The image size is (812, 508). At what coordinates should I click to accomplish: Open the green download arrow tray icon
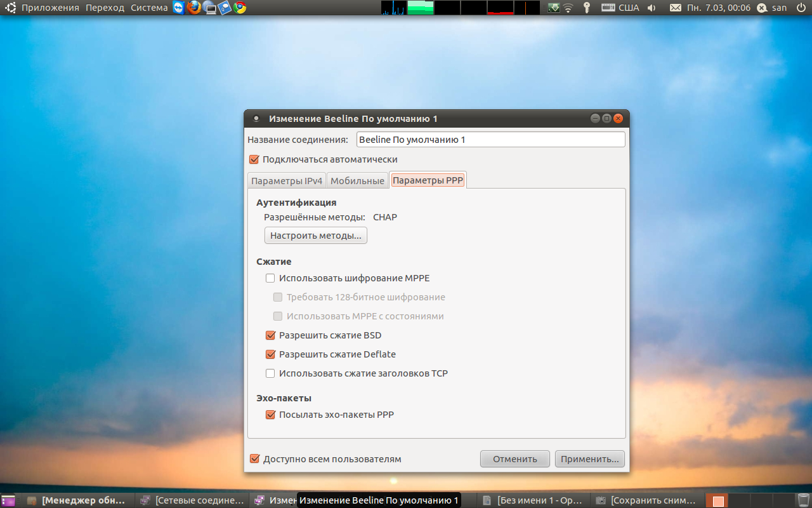553,8
